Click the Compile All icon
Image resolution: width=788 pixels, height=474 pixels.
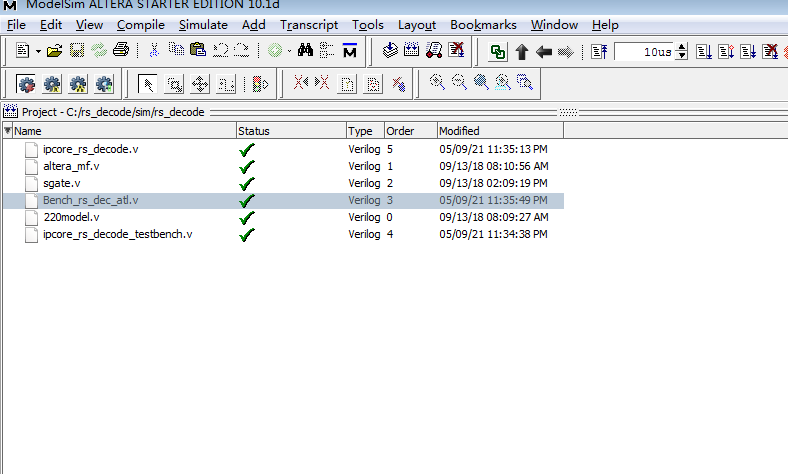412,49
